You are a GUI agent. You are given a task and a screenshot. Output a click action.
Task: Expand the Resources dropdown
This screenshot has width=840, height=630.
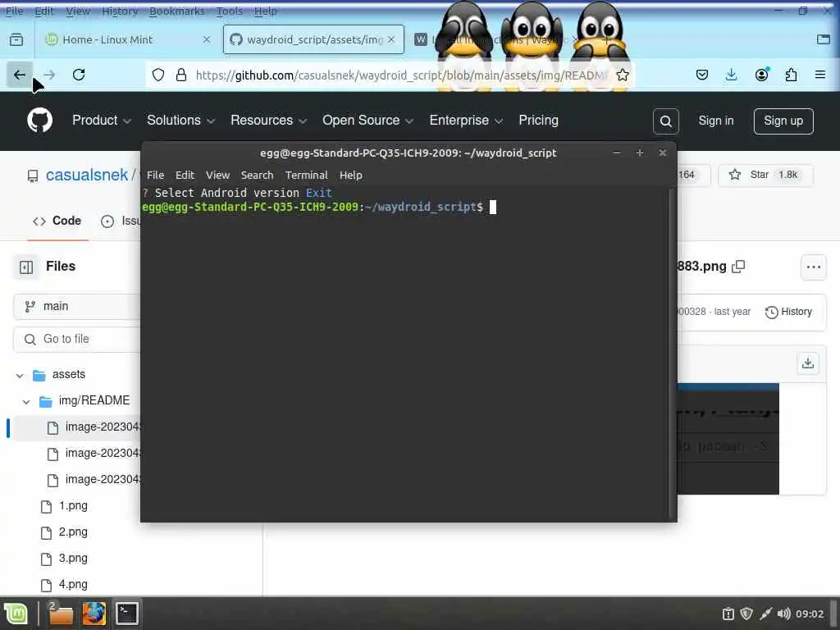[x=268, y=121]
